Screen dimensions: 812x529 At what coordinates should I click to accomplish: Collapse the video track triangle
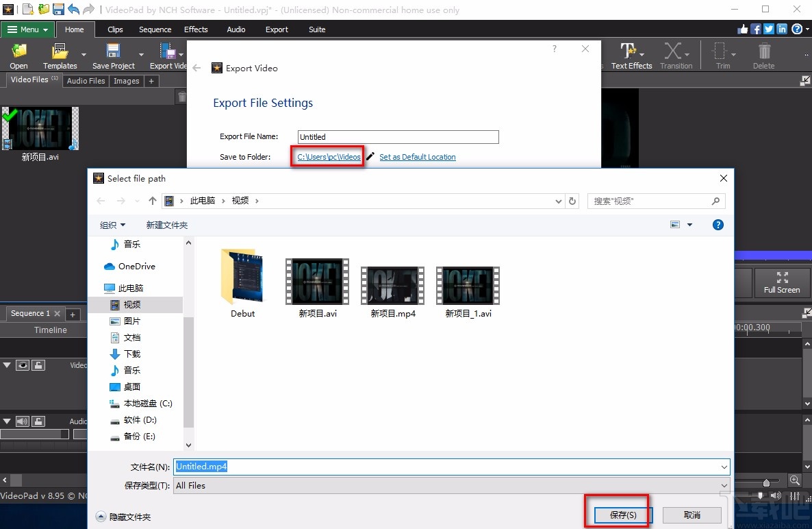point(7,365)
